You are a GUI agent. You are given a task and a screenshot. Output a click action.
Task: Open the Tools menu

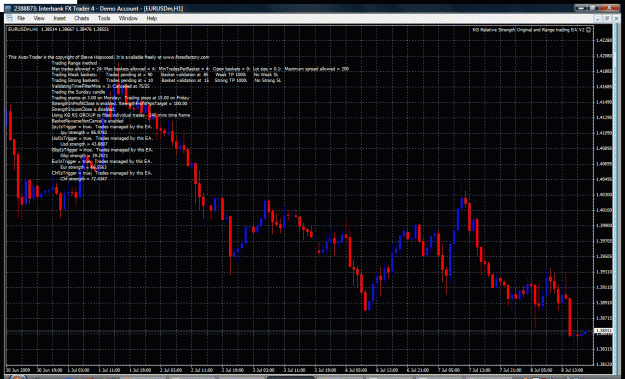point(104,18)
